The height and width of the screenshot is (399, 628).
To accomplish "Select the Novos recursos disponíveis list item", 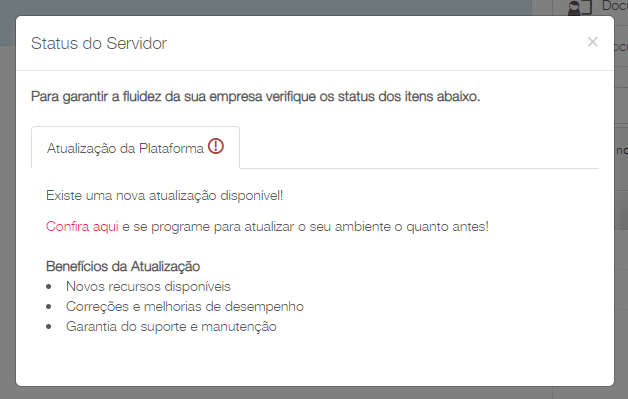I will pos(148,286).
